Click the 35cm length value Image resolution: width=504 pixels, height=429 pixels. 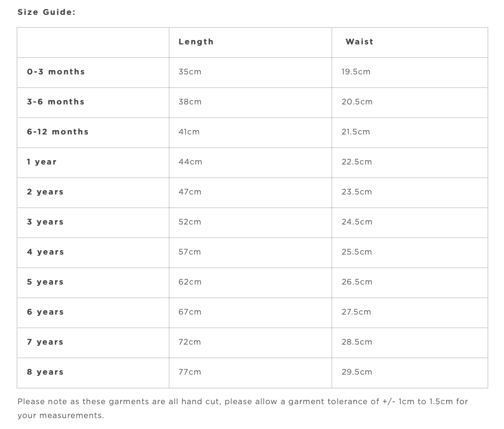point(190,72)
